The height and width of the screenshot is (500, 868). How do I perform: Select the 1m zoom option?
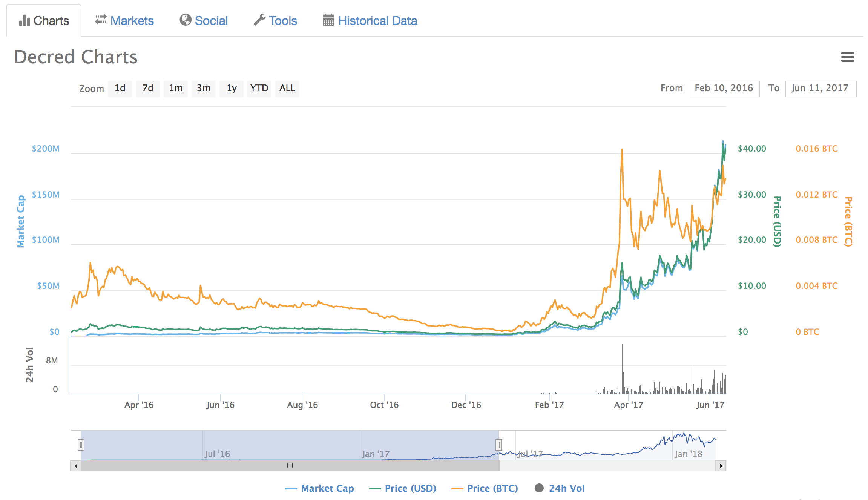click(x=175, y=88)
